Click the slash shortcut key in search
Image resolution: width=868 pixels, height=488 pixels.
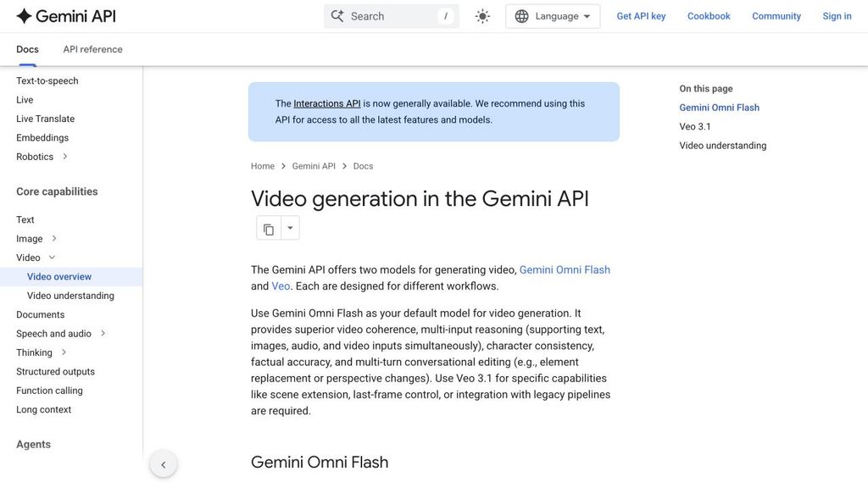[446, 16]
